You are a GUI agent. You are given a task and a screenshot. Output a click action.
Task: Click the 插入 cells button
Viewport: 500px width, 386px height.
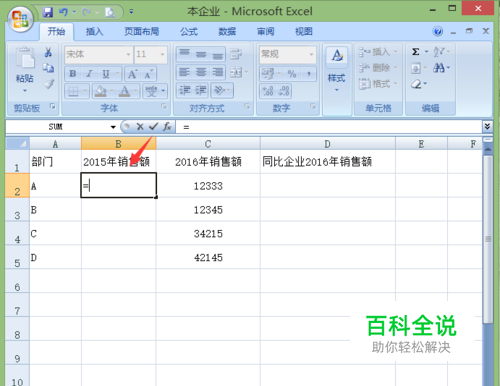click(x=378, y=52)
